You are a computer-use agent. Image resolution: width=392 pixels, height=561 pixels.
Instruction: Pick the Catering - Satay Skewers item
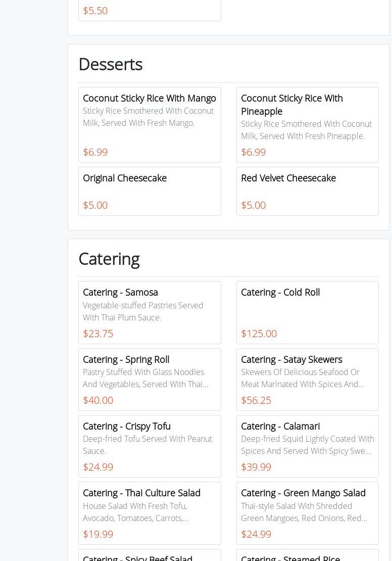click(x=307, y=379)
